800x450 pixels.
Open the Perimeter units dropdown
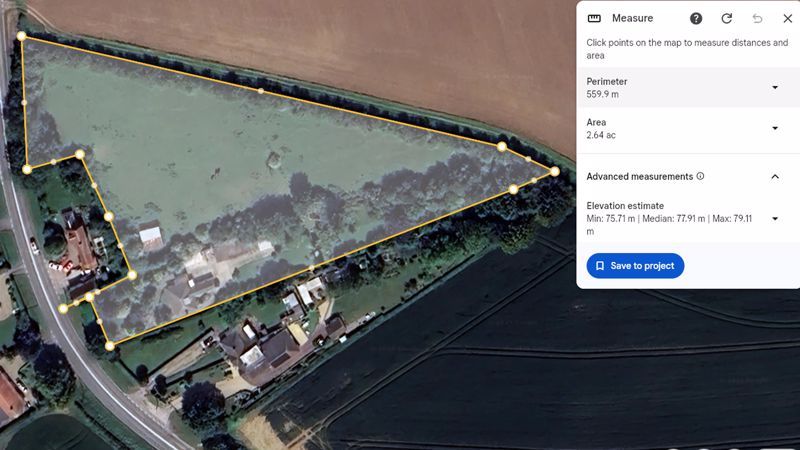(x=775, y=88)
